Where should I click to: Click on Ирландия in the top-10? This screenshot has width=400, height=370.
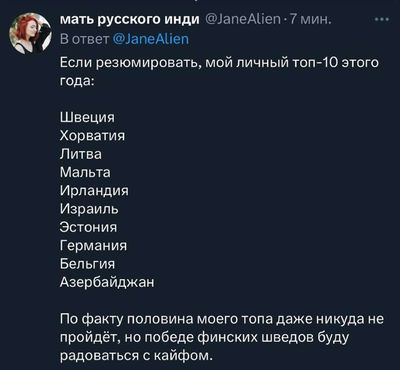click(x=94, y=191)
